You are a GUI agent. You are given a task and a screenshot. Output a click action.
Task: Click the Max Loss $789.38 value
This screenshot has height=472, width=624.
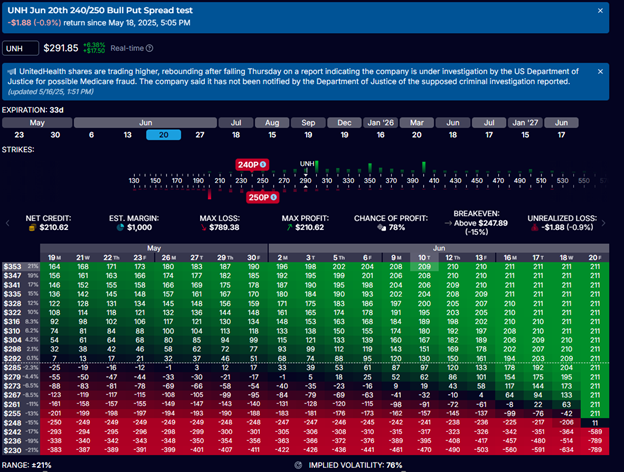[x=224, y=228]
